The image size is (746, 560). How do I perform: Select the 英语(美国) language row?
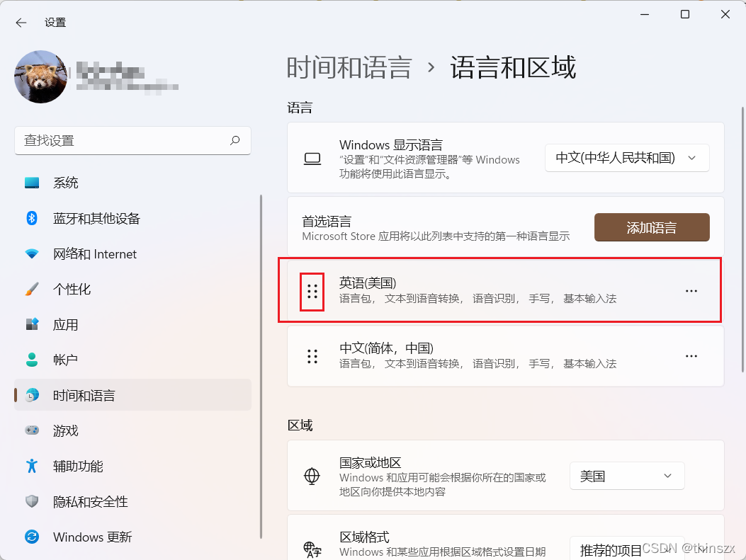click(506, 291)
